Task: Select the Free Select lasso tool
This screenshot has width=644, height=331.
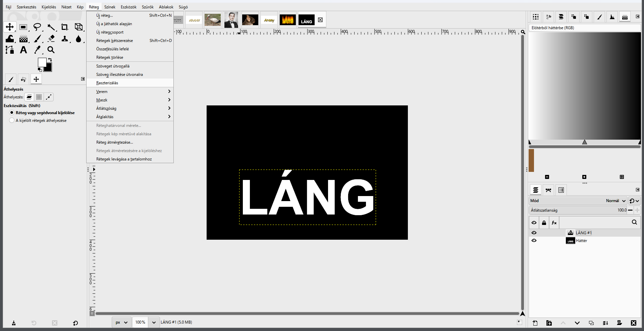Action: [37, 27]
